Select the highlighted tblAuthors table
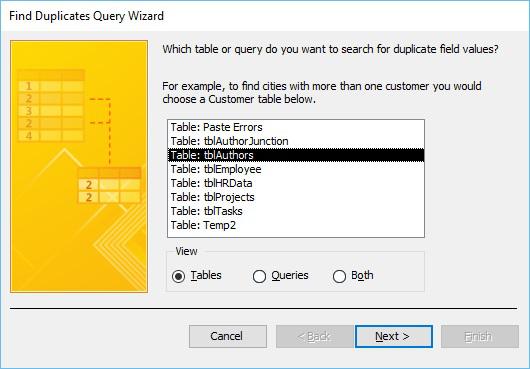 click(296, 155)
